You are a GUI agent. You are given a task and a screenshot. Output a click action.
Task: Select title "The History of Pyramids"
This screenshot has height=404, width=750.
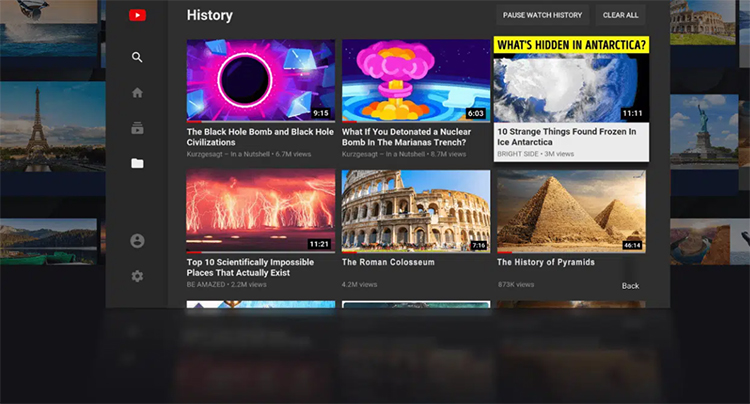[546, 262]
